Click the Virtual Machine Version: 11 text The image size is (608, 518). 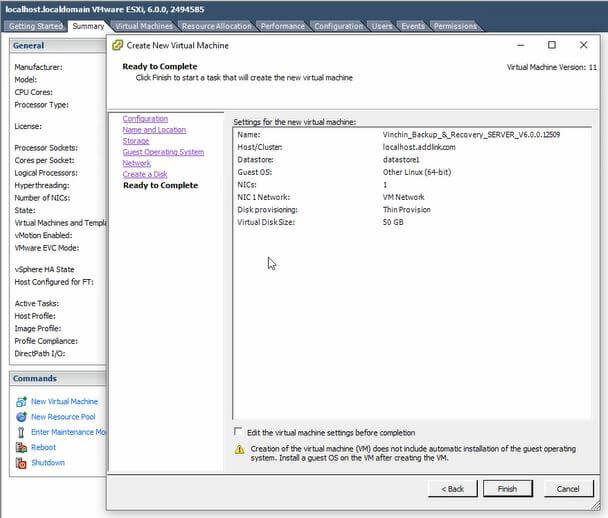click(x=552, y=67)
